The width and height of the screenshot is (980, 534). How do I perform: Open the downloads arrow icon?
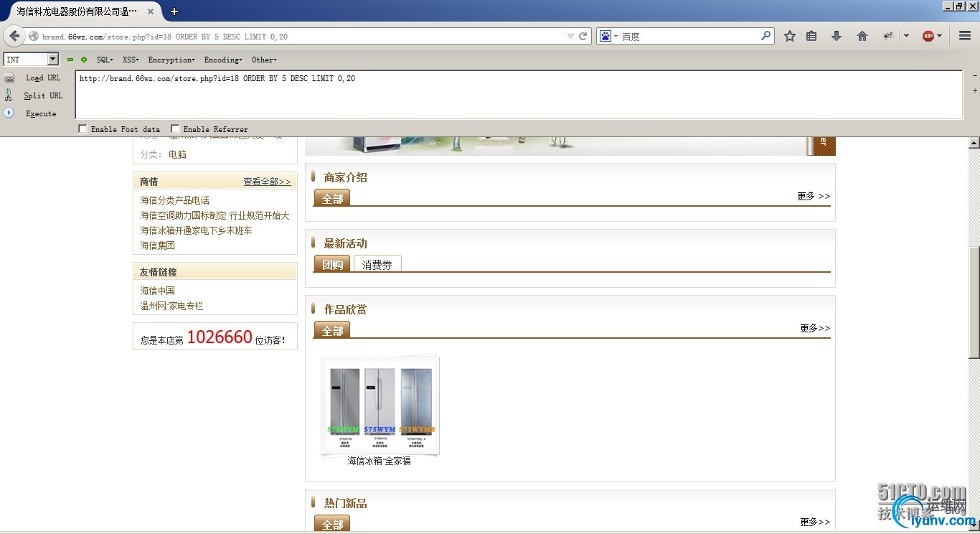tap(837, 36)
